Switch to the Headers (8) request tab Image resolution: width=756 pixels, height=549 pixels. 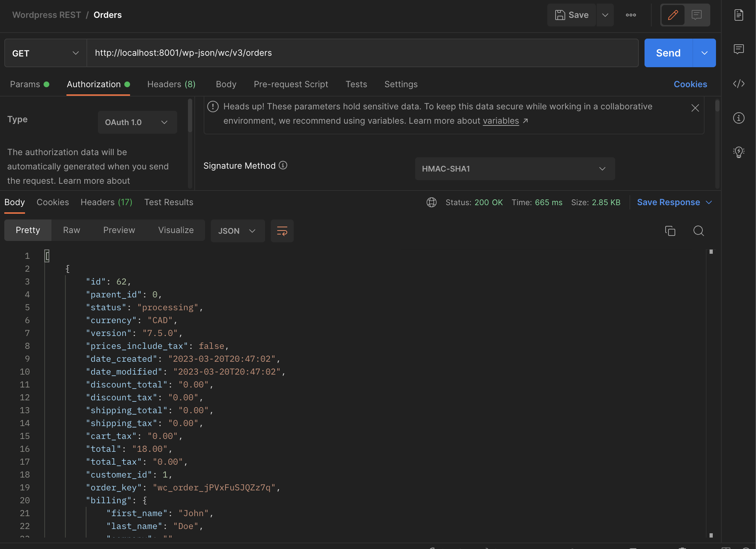(x=171, y=84)
